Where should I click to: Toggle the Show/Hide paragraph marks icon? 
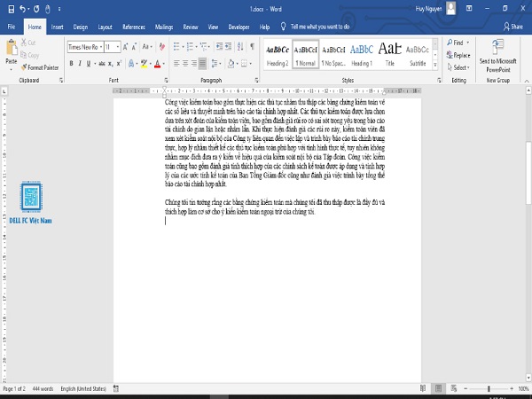(x=252, y=46)
